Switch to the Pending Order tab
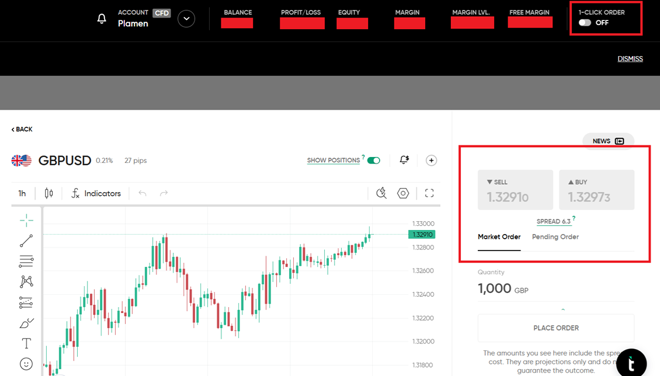 (555, 237)
